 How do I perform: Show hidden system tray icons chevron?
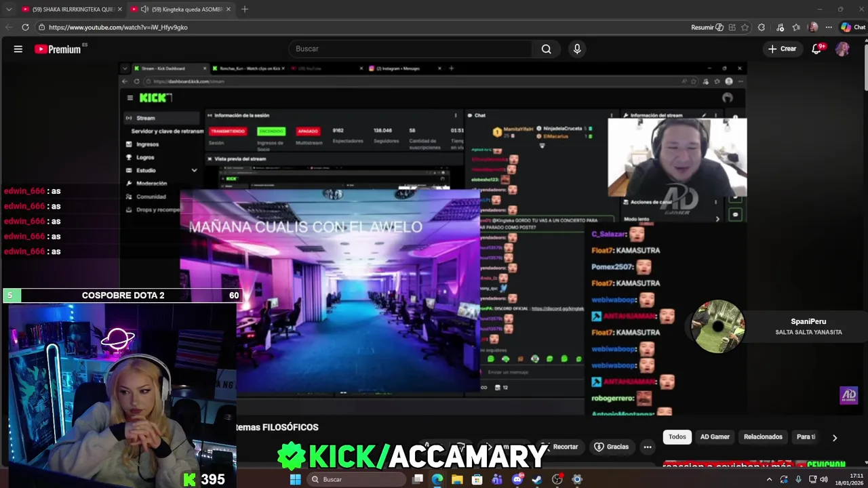[769, 479]
